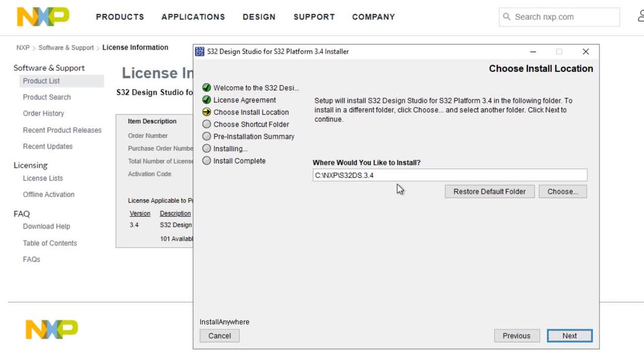Click the Order Number row label
This screenshot has height=353, width=644.
click(x=147, y=136)
